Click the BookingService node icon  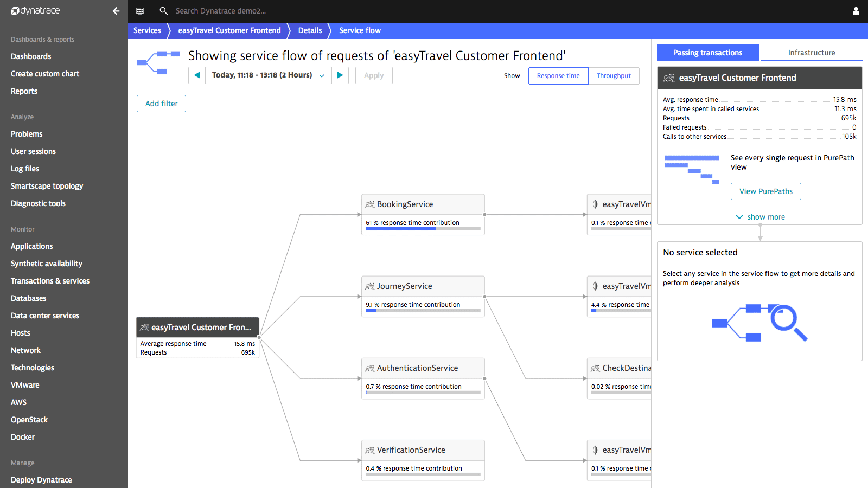coord(370,204)
